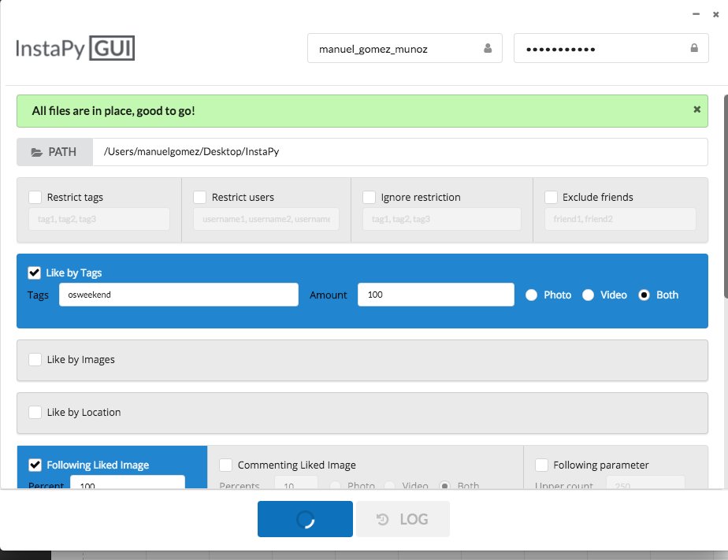Viewport: 728px width, 560px height.
Task: Check the Exclude friends checkbox
Action: coord(551,197)
